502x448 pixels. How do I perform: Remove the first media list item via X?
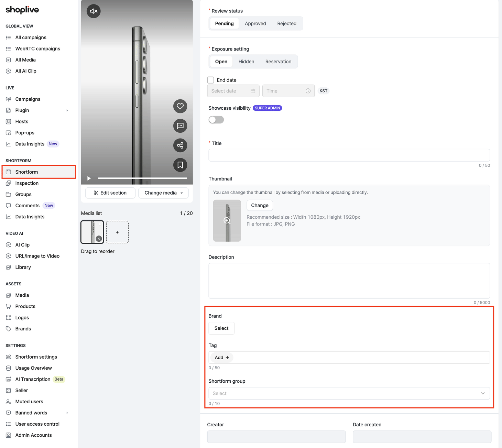point(99,239)
